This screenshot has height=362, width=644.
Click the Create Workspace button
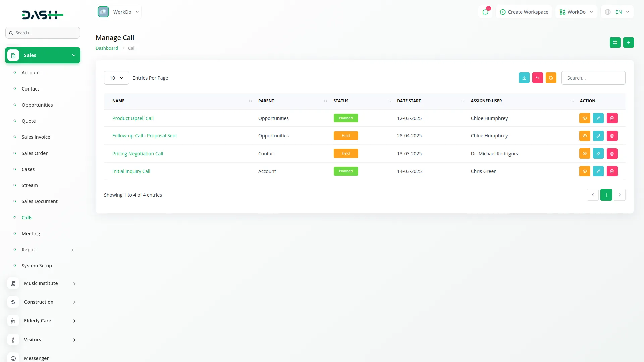(524, 12)
